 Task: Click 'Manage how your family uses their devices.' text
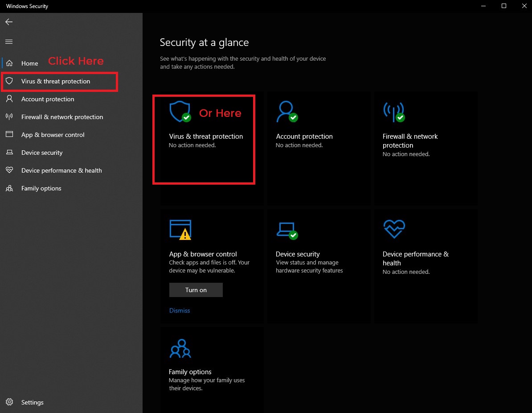click(207, 384)
